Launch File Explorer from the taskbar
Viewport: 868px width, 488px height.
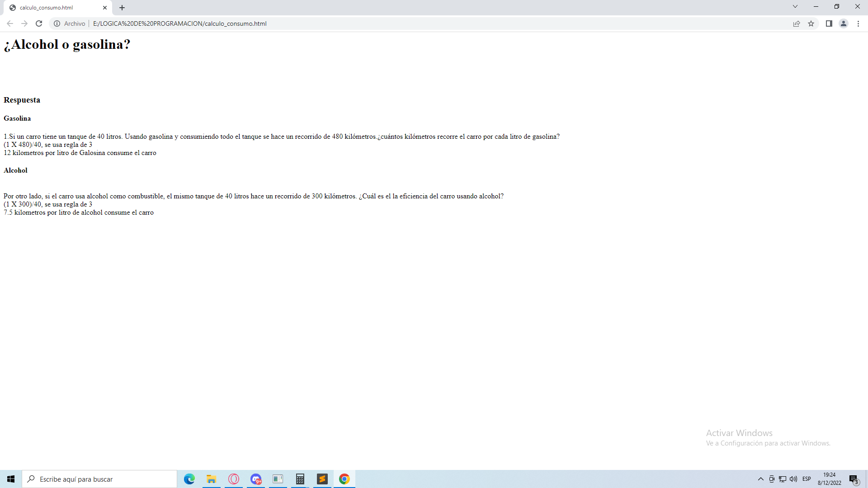click(x=211, y=479)
